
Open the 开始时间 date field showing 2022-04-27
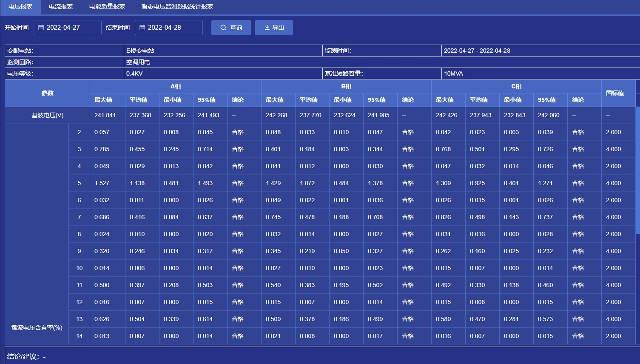[68, 28]
